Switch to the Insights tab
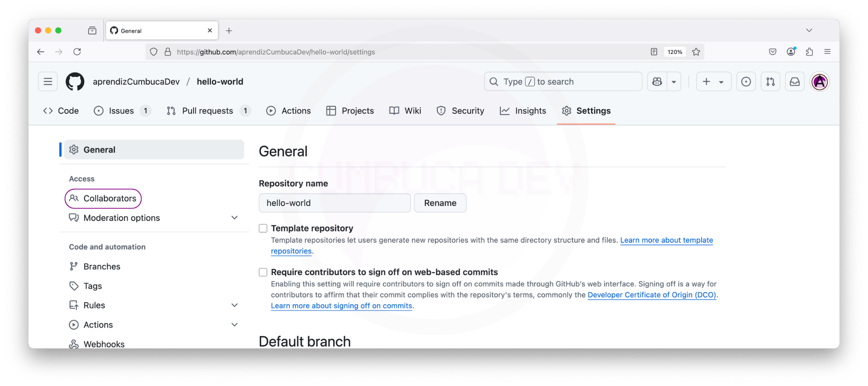Viewport: 868px width, 386px height. click(x=523, y=111)
